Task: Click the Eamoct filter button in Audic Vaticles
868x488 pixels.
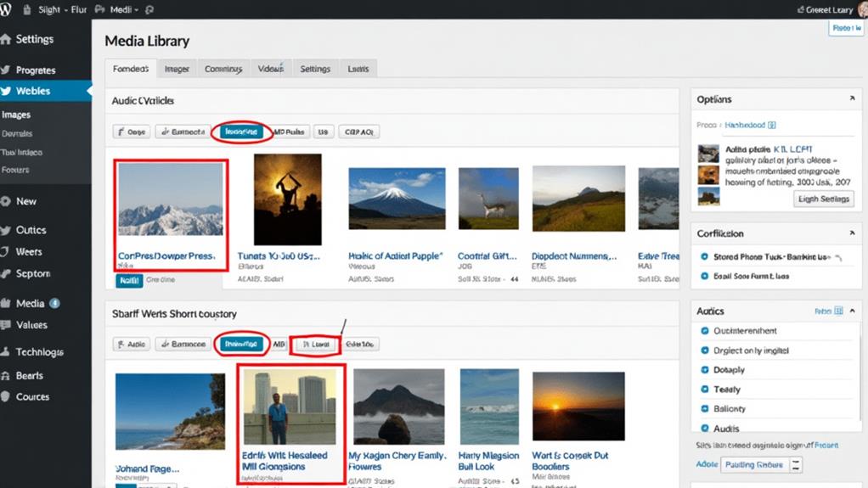Action: click(x=183, y=132)
